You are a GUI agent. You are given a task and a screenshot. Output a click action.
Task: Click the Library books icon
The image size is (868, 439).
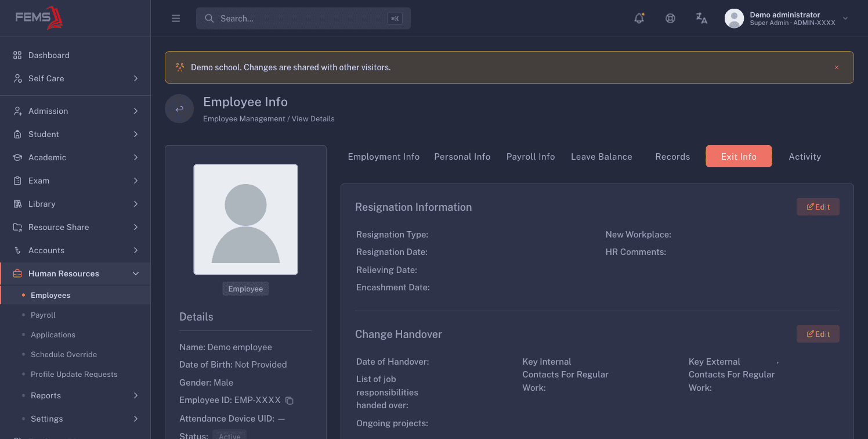tap(17, 204)
